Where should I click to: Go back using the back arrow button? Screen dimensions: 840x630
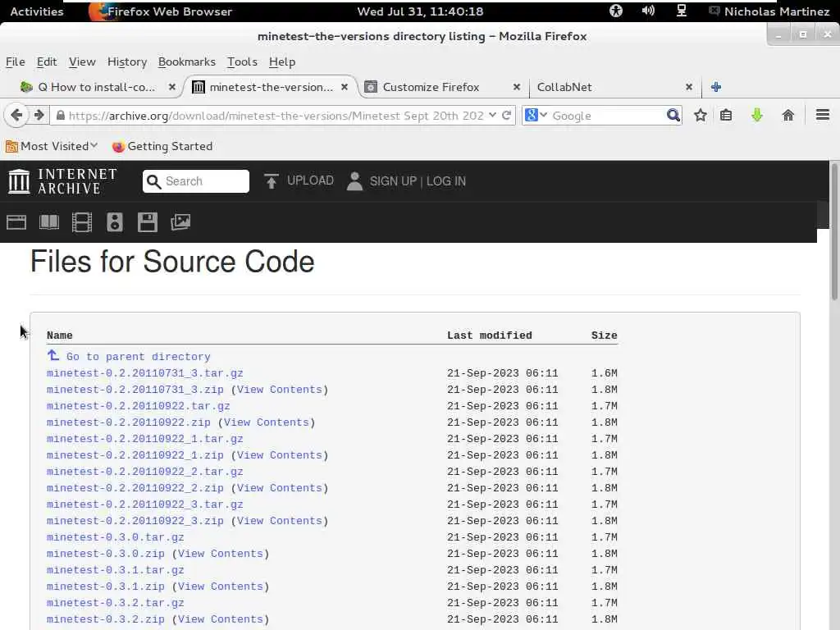click(x=16, y=115)
